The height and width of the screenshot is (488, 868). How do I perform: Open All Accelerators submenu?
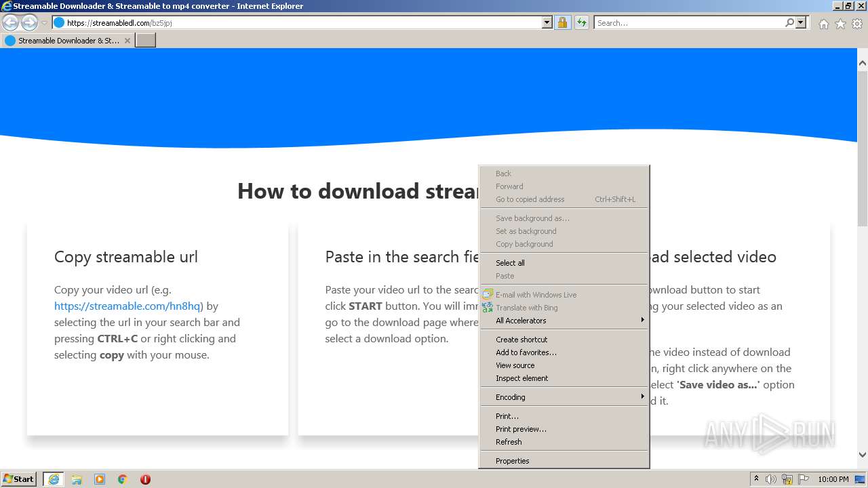(x=564, y=321)
